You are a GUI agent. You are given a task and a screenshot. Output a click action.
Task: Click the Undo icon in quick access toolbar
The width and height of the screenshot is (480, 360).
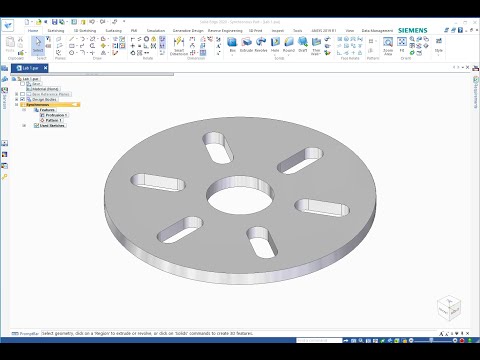tap(92, 22)
